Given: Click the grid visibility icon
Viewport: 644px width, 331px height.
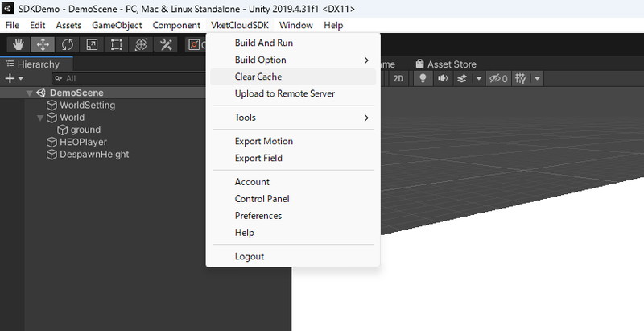Looking at the screenshot, I should pos(521,78).
